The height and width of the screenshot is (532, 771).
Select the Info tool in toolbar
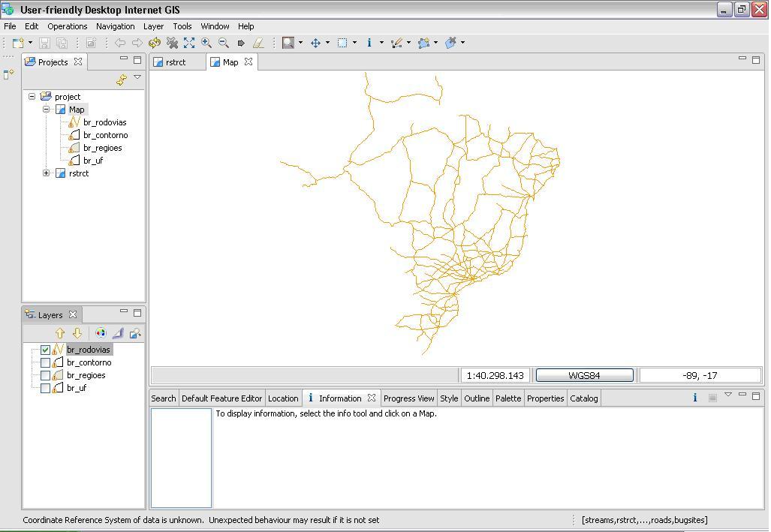pos(369,43)
